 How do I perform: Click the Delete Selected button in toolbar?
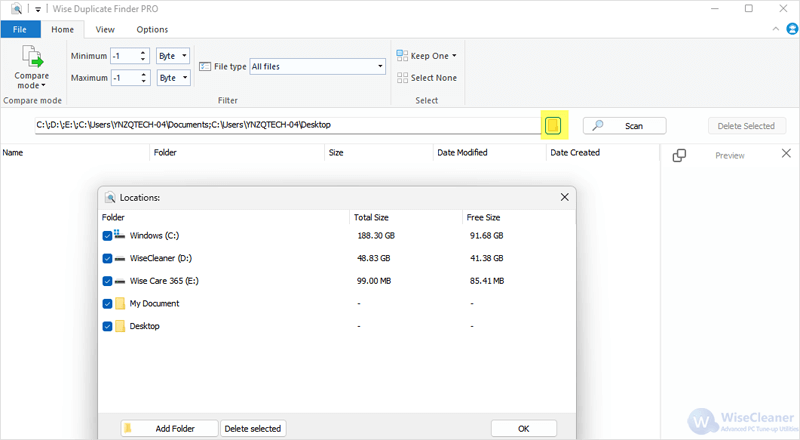coord(746,126)
